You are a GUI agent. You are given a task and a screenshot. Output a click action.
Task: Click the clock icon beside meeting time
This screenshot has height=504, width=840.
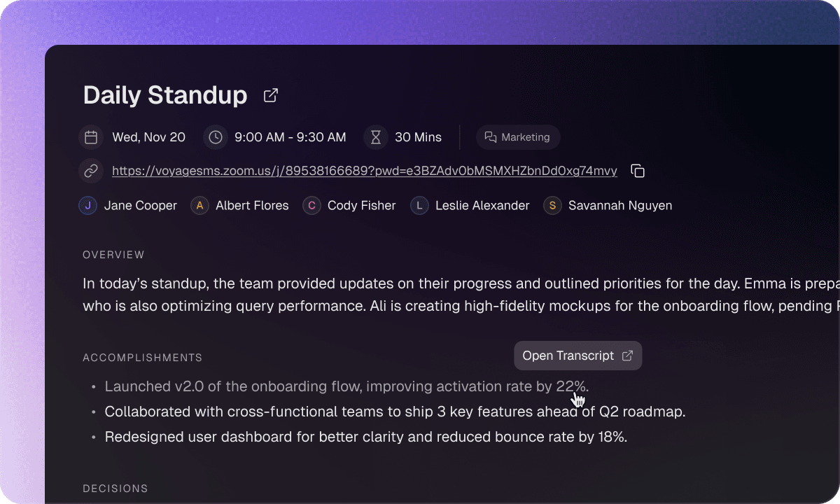tap(216, 137)
